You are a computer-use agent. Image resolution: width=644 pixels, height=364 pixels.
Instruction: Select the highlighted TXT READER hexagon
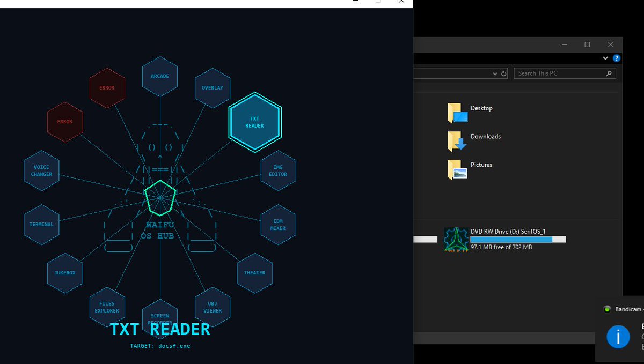(255, 122)
